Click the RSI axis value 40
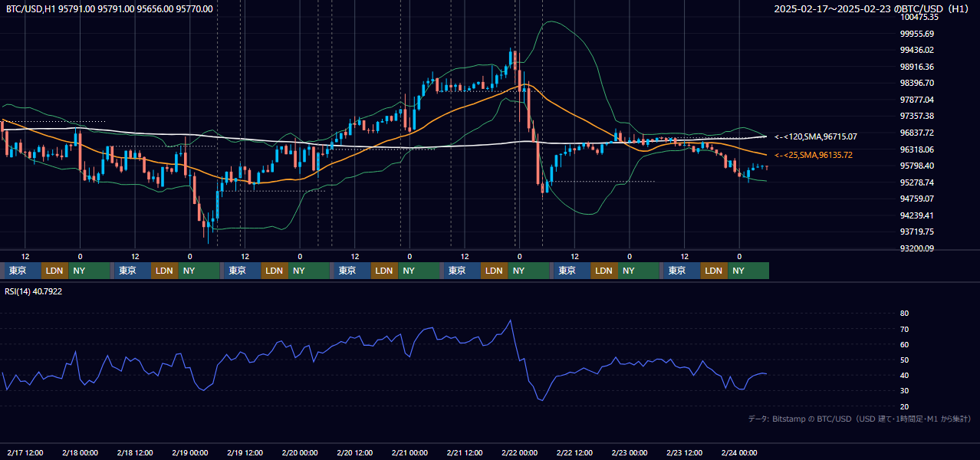The width and height of the screenshot is (980, 460). pos(904,375)
